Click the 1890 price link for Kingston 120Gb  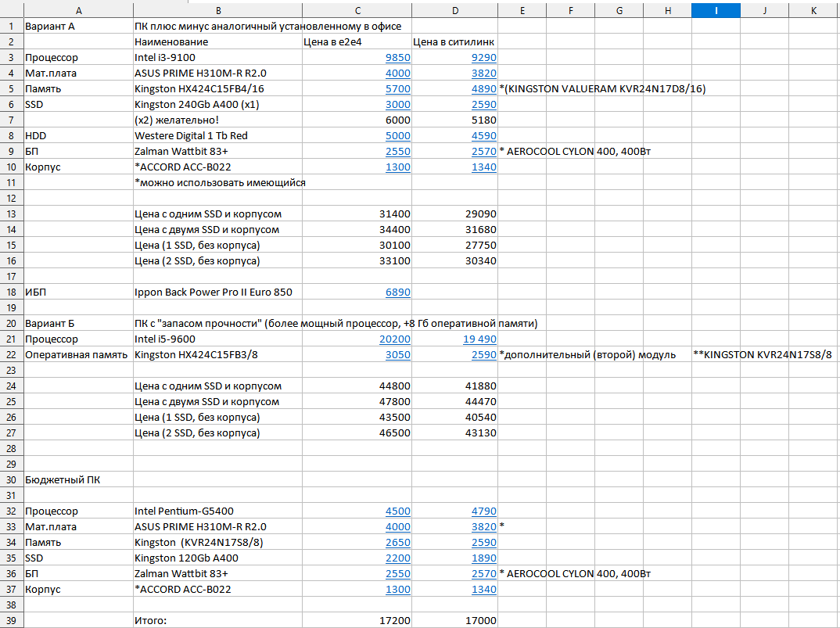483,558
